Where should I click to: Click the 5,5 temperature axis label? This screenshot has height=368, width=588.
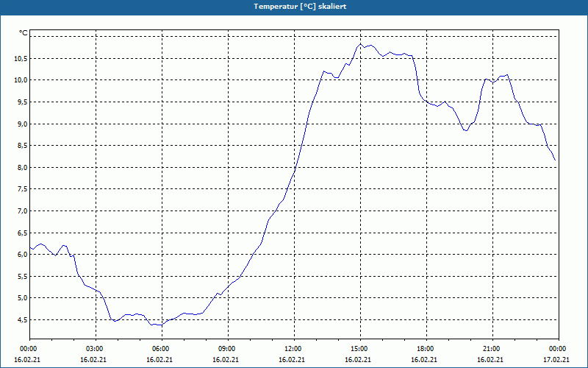(22, 277)
